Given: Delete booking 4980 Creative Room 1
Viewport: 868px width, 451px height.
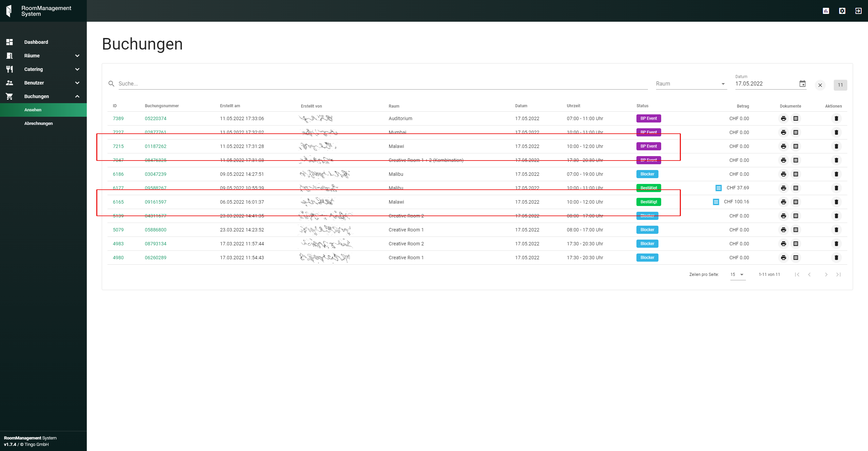Looking at the screenshot, I should coord(836,258).
